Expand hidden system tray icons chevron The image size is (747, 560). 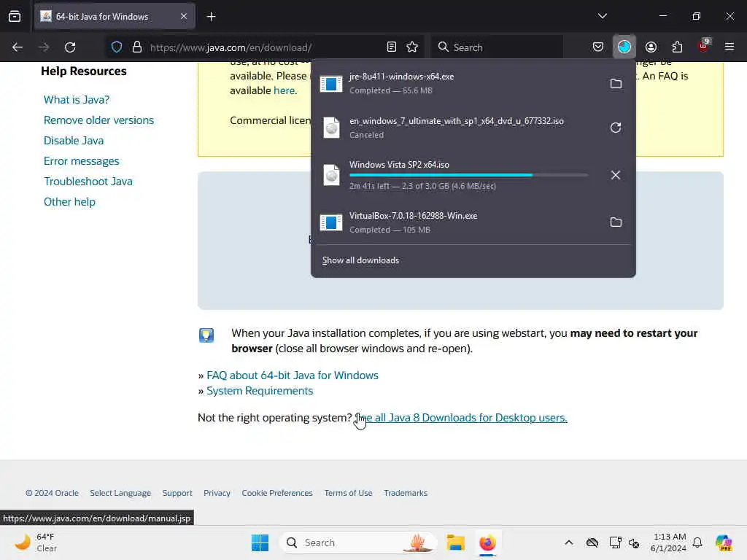click(x=569, y=542)
